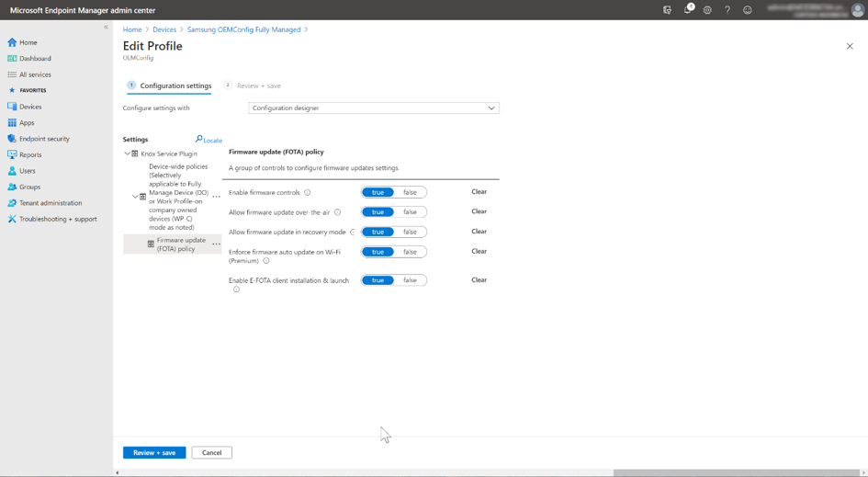The width and height of the screenshot is (868, 477).
Task: Show info for Enable E-FOTA client installation
Action: (236, 290)
